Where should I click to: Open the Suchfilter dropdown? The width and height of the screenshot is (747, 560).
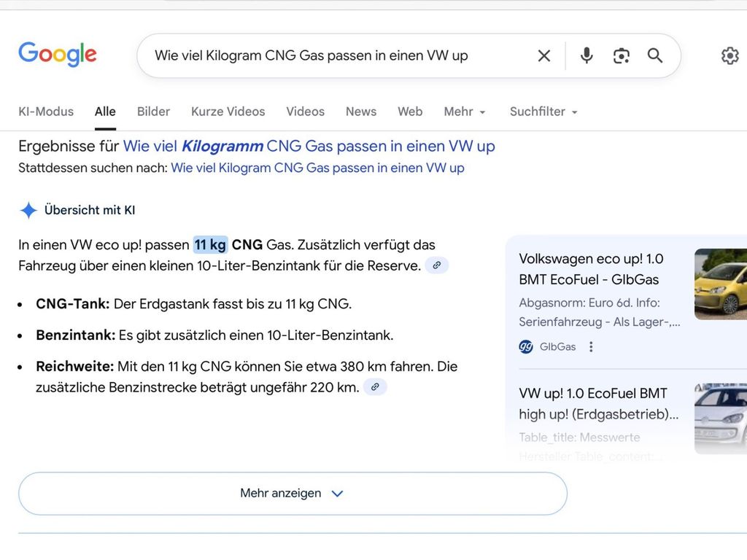tap(543, 112)
